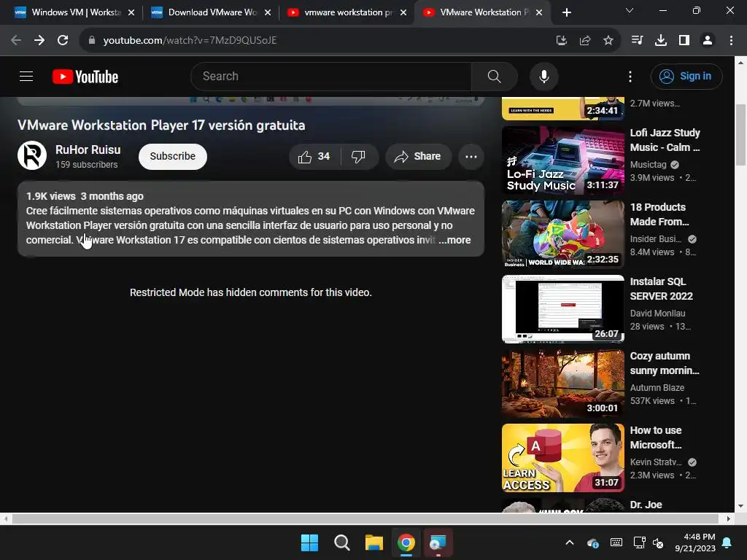Viewport: 747px width, 560px height.
Task: Open the YouTube hamburger guide menu
Action: click(x=26, y=76)
